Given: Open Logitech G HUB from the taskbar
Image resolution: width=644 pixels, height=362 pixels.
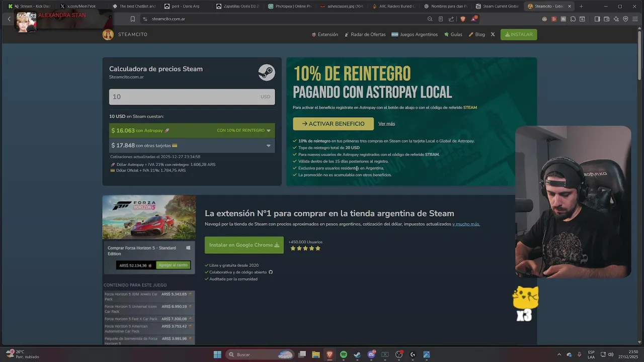Looking at the screenshot, I should (413, 354).
